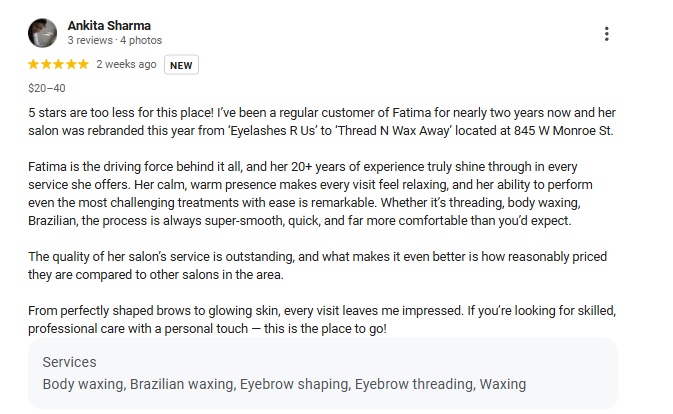Click the final 'Waxing' entry in services
Image resolution: width=673 pixels, height=414 pixels.
coord(502,384)
